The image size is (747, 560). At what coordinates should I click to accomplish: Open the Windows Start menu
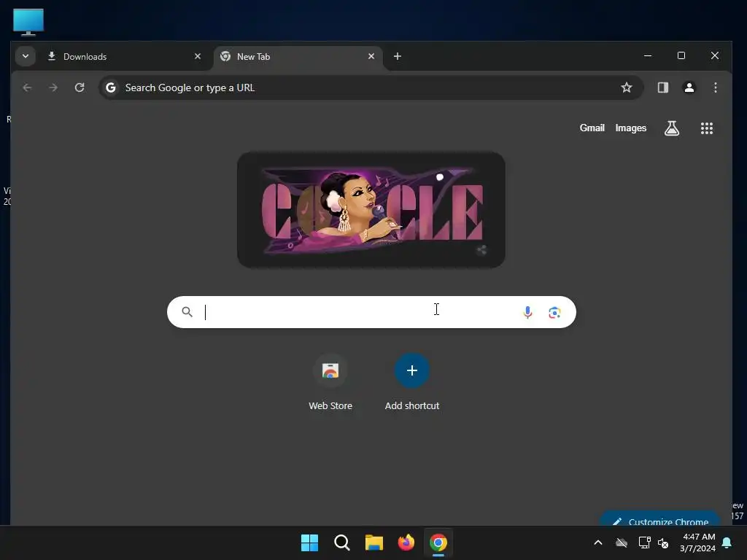point(309,542)
